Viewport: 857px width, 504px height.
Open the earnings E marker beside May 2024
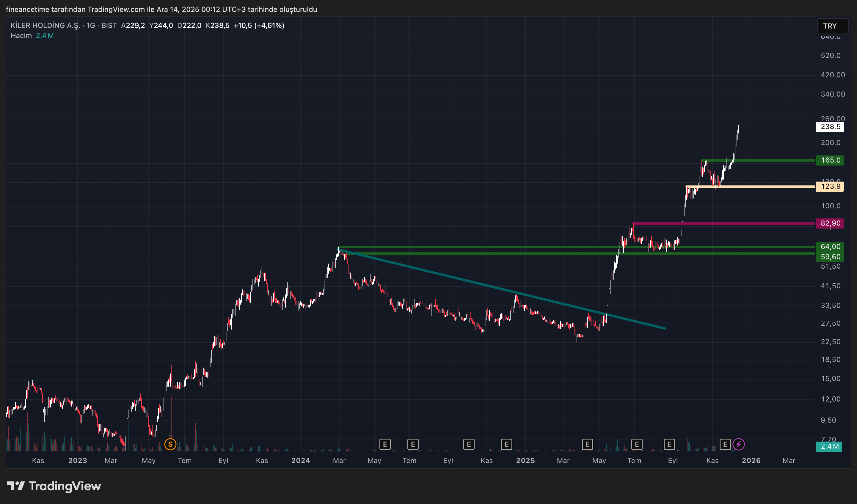[384, 444]
